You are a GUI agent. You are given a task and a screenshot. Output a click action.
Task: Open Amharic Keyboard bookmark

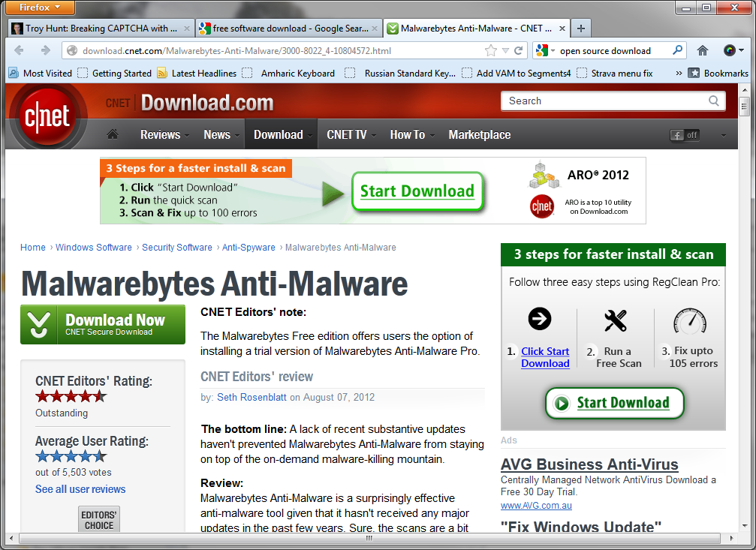(289, 74)
